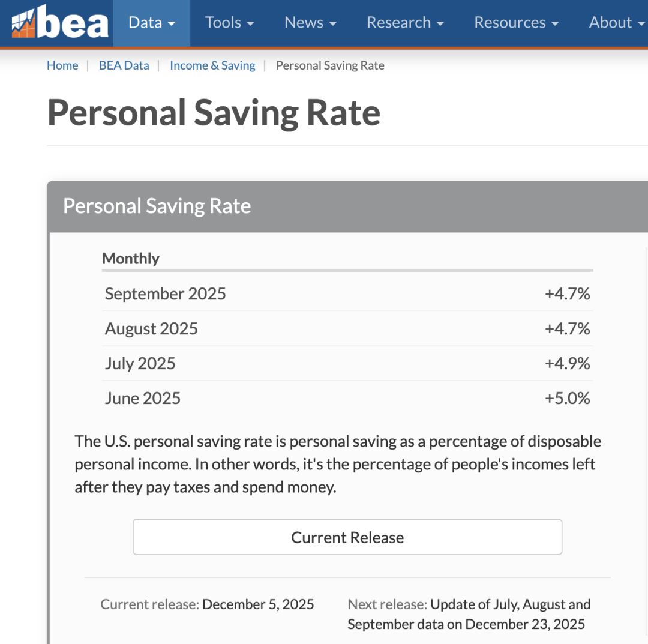Select the Monthly table heading

point(131,259)
